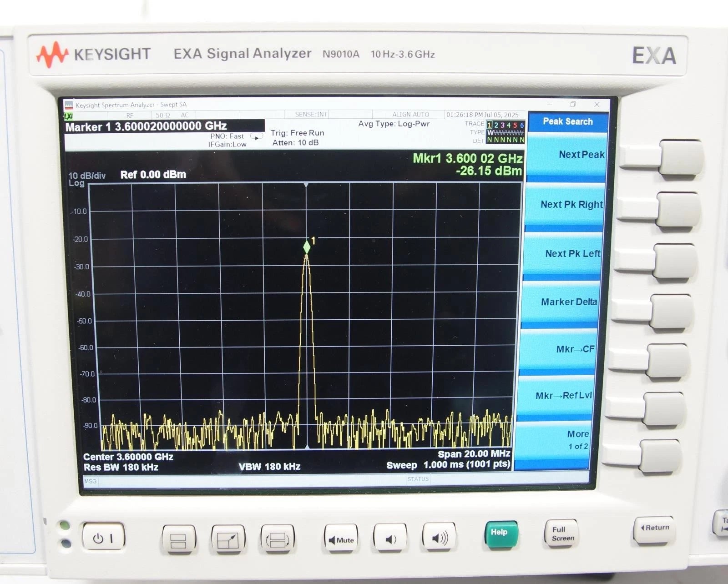Push the volume up hardware key

(x=439, y=538)
